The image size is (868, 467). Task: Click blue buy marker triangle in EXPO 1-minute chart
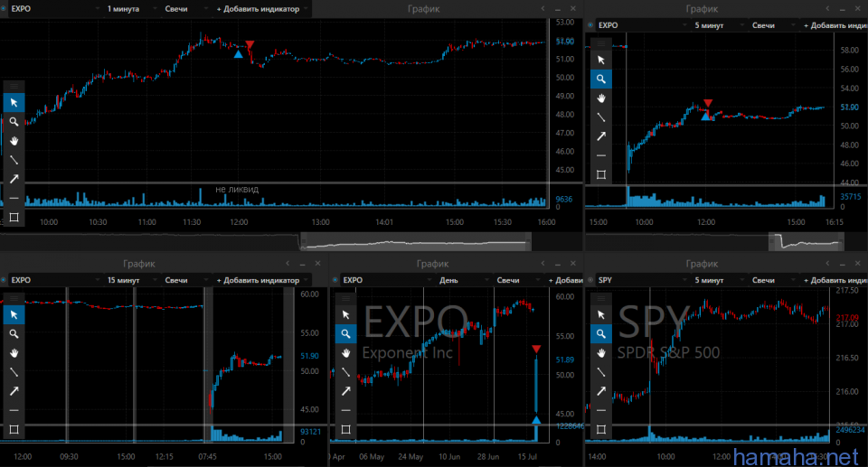(x=238, y=54)
